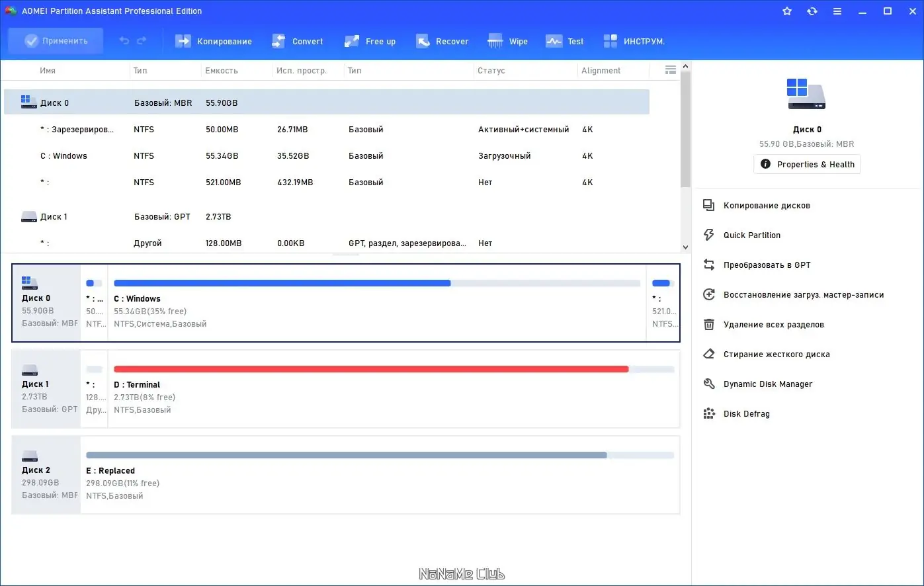Screen dimensions: 924x586
Task: Click the undo arrow
Action: point(124,41)
